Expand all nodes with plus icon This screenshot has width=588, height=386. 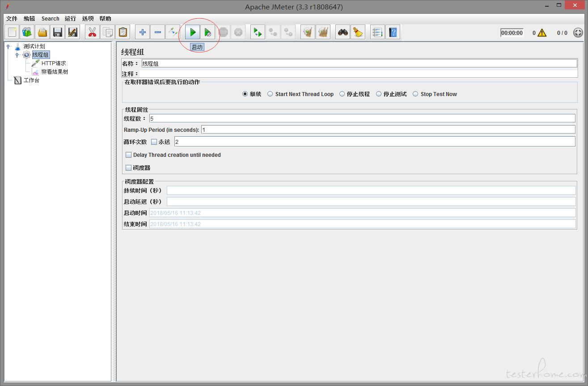(143, 32)
